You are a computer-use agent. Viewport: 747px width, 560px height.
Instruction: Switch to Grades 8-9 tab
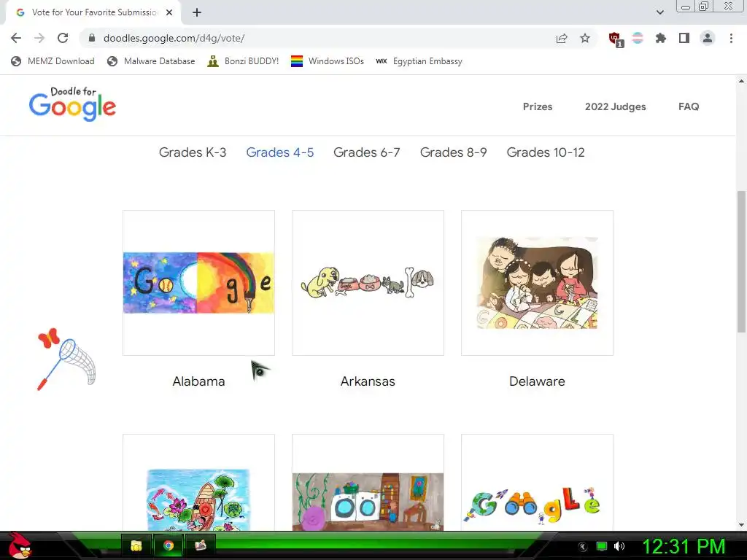coord(454,152)
